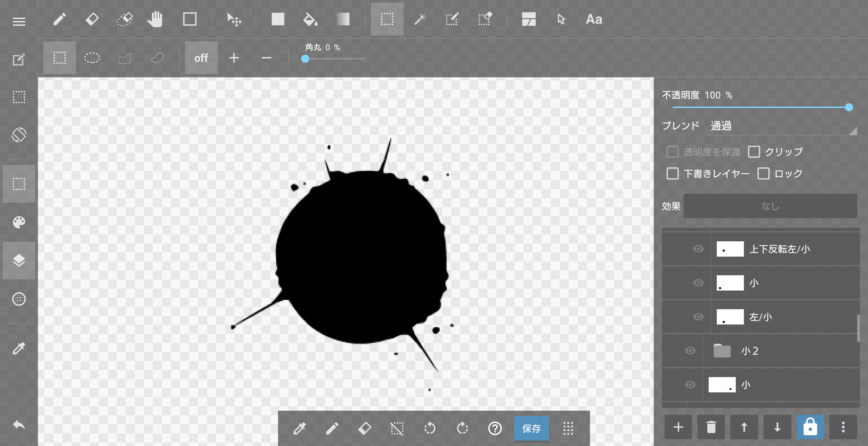The width and height of the screenshot is (868, 446).
Task: Click the rotate canvas sidebar icon
Action: point(19,135)
